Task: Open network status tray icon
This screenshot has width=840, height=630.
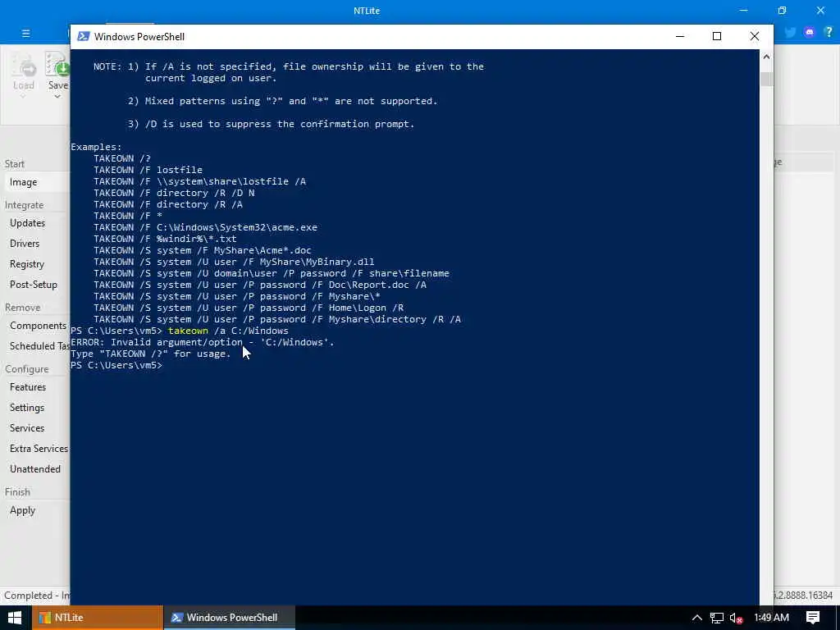Action: pos(716,618)
